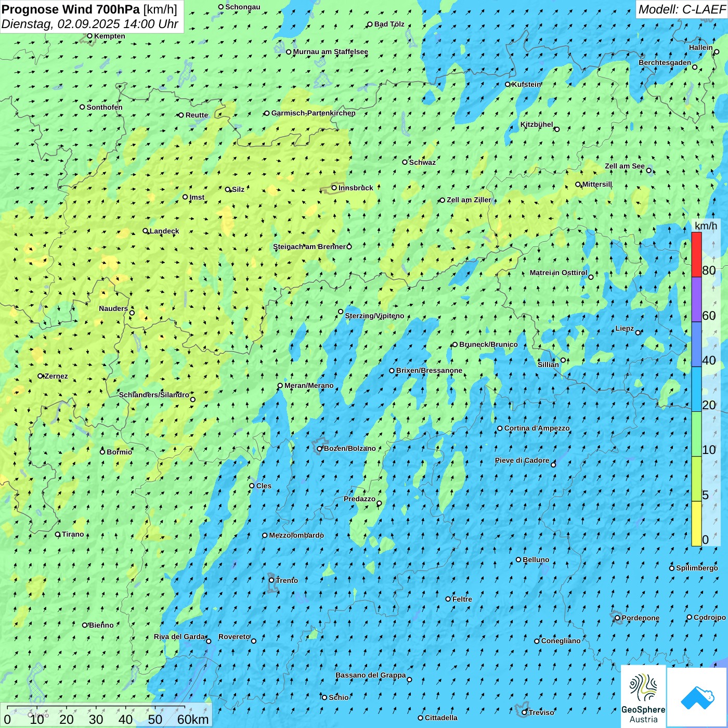Click the 'Modell: C-LAEF' label
The width and height of the screenshot is (728, 728).
(681, 9)
